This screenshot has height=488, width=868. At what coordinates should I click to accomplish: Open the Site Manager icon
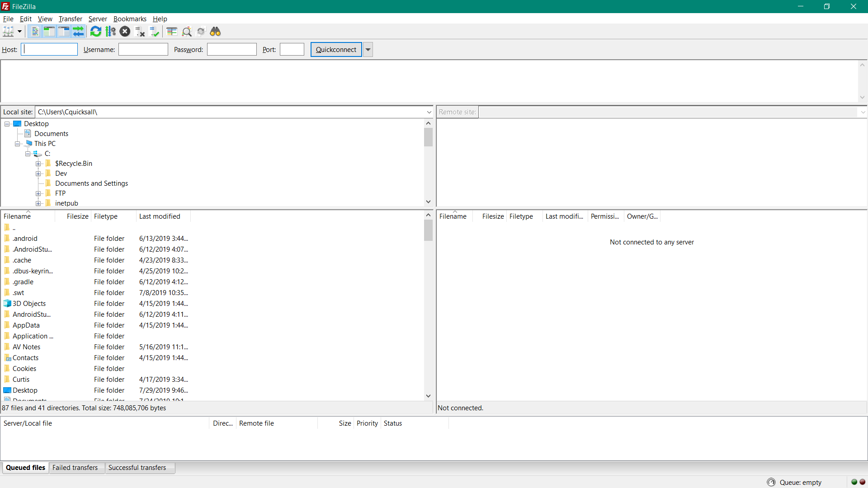(8, 32)
